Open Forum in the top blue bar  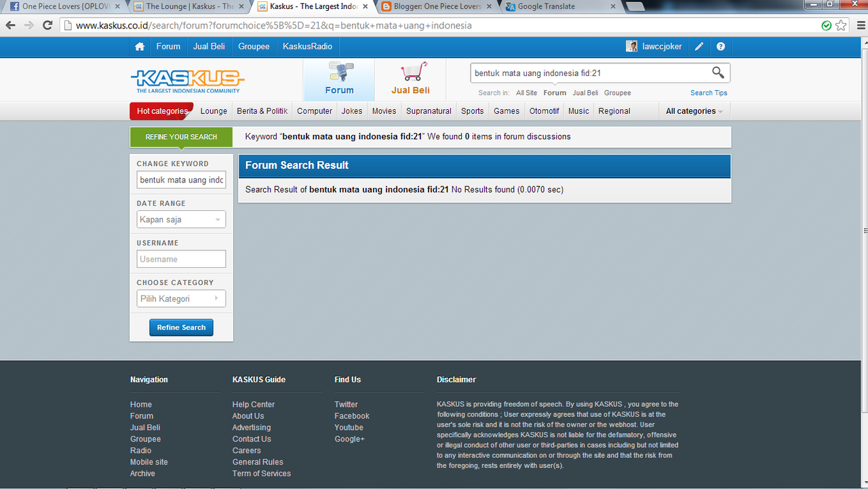point(168,47)
